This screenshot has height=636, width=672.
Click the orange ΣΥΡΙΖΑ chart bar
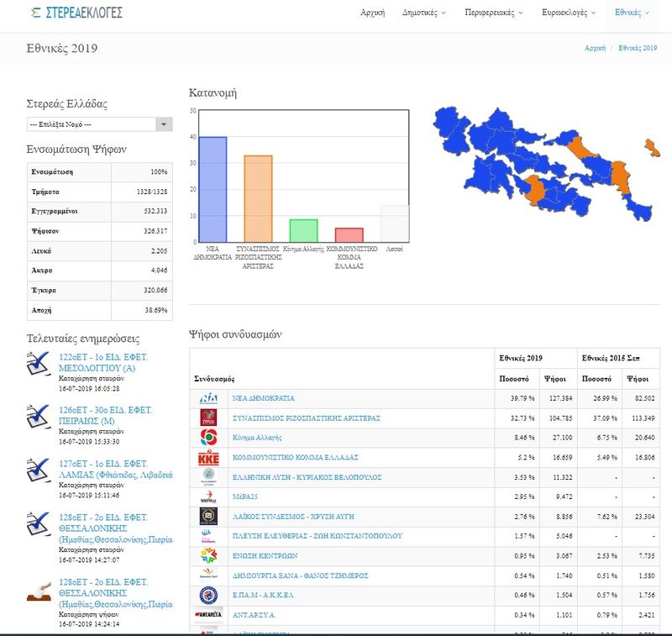[x=258, y=199]
